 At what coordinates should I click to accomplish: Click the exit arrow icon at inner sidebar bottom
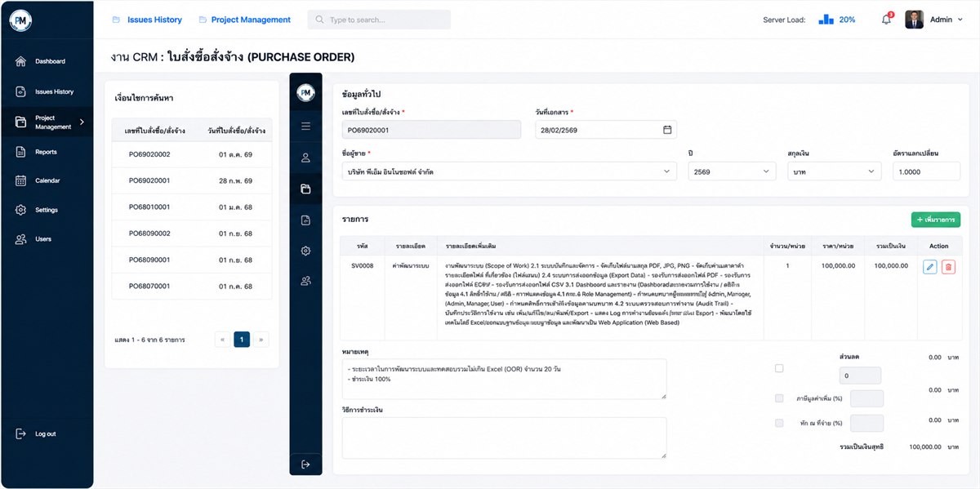click(x=305, y=465)
